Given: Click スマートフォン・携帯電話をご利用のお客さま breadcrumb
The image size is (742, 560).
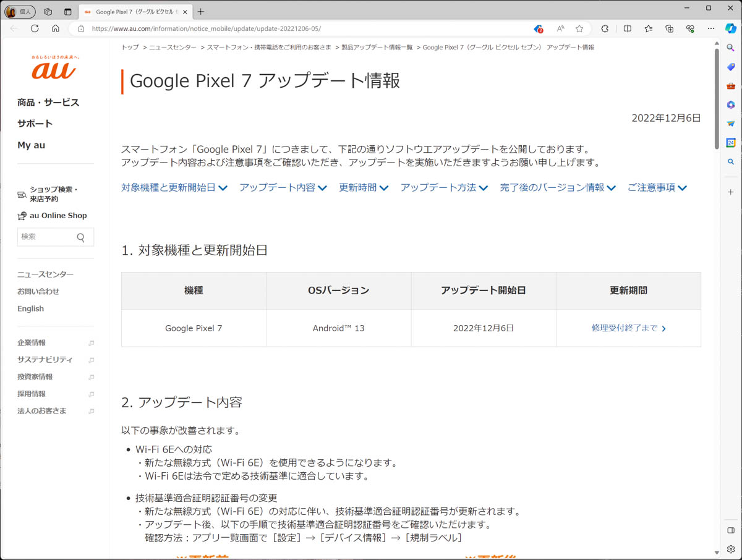Looking at the screenshot, I should tap(269, 47).
